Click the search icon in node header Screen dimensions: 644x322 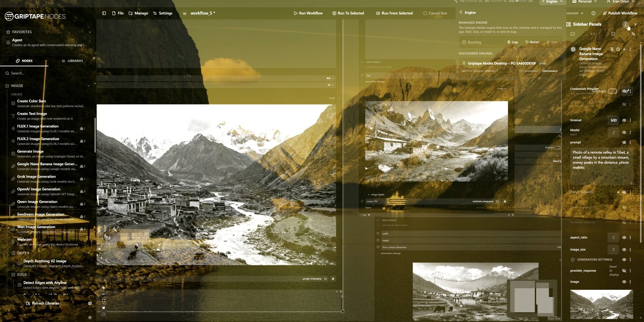click(x=618, y=49)
